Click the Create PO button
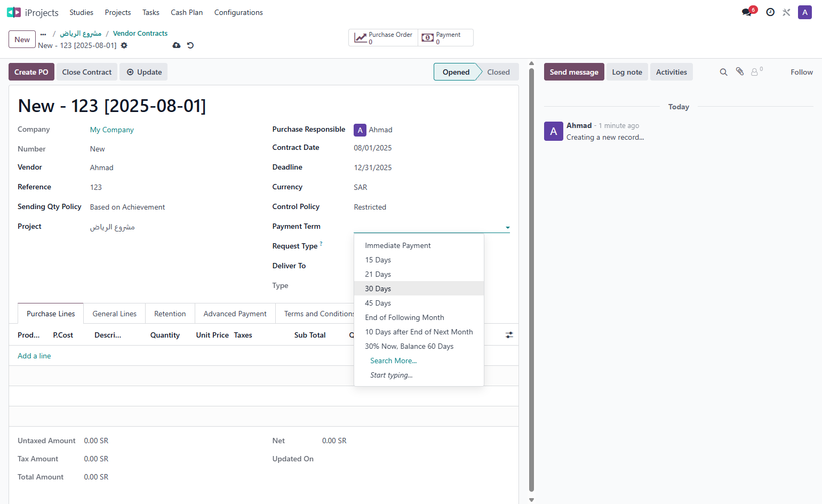The height and width of the screenshot is (504, 822). pyautogui.click(x=31, y=72)
